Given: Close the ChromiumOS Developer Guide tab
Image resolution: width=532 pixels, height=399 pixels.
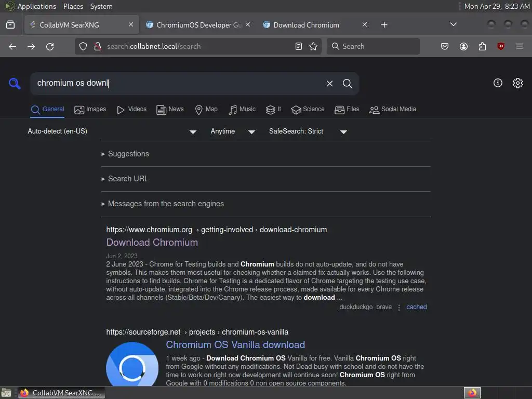Looking at the screenshot, I should click(x=248, y=24).
